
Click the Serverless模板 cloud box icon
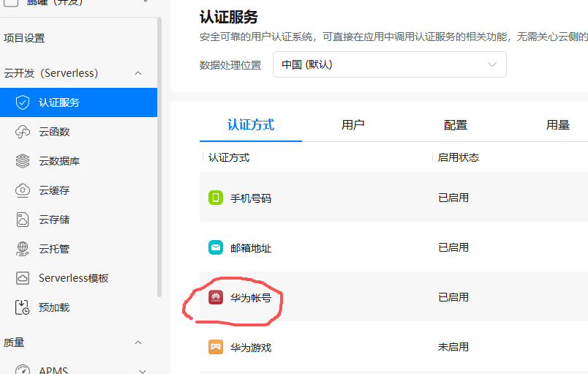[x=23, y=278]
